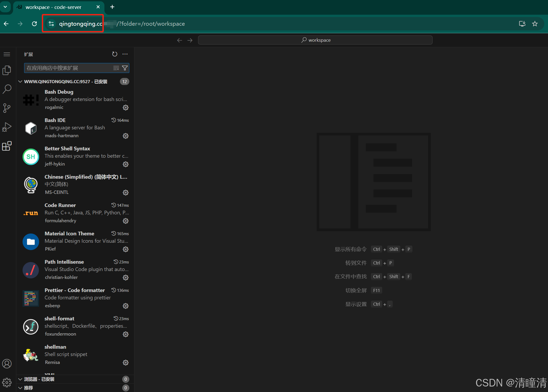Open the Chinese (Simplified) language pack
The height and width of the screenshot is (392, 548).
point(75,185)
